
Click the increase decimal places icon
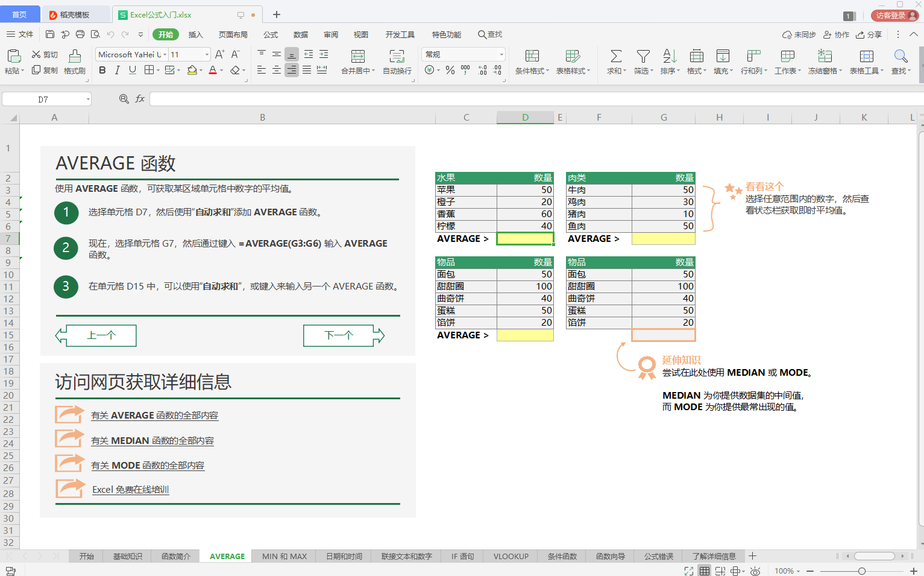(483, 70)
